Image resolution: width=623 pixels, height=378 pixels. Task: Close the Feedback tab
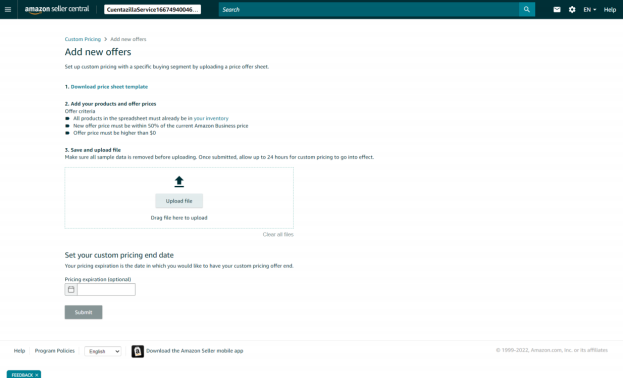(x=37, y=375)
